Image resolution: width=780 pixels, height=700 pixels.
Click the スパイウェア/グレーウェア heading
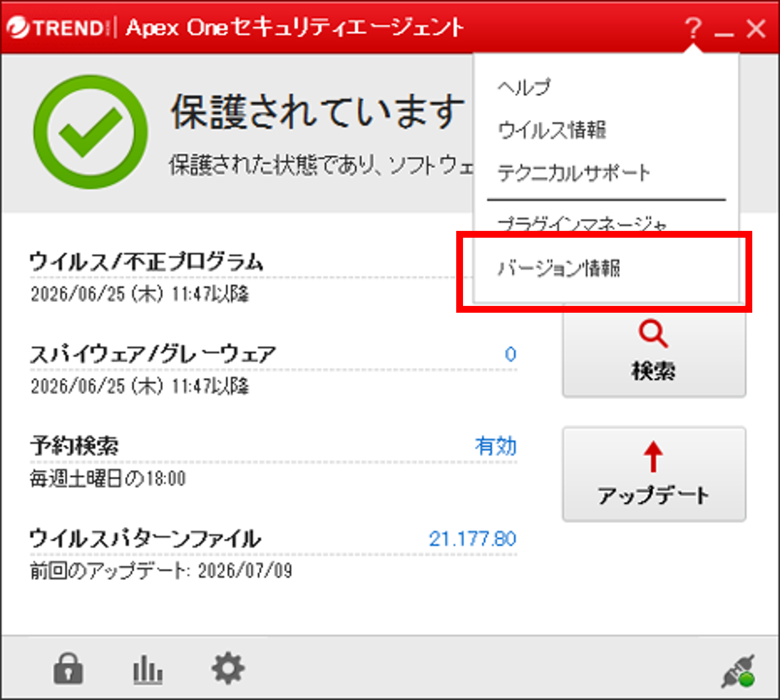click(153, 354)
